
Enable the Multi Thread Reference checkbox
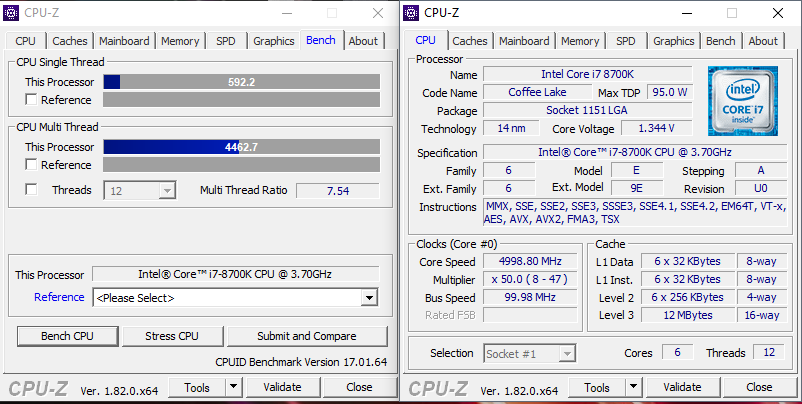(31, 164)
